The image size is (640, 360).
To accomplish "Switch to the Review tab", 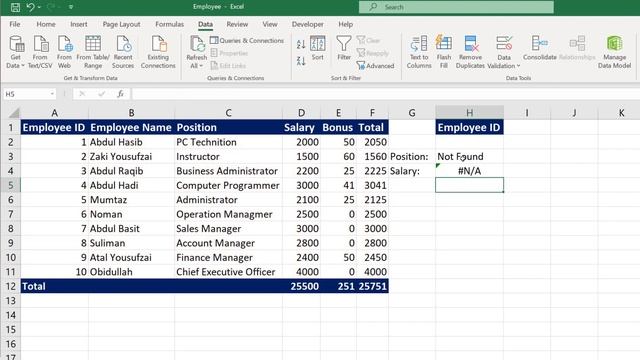I will click(237, 24).
